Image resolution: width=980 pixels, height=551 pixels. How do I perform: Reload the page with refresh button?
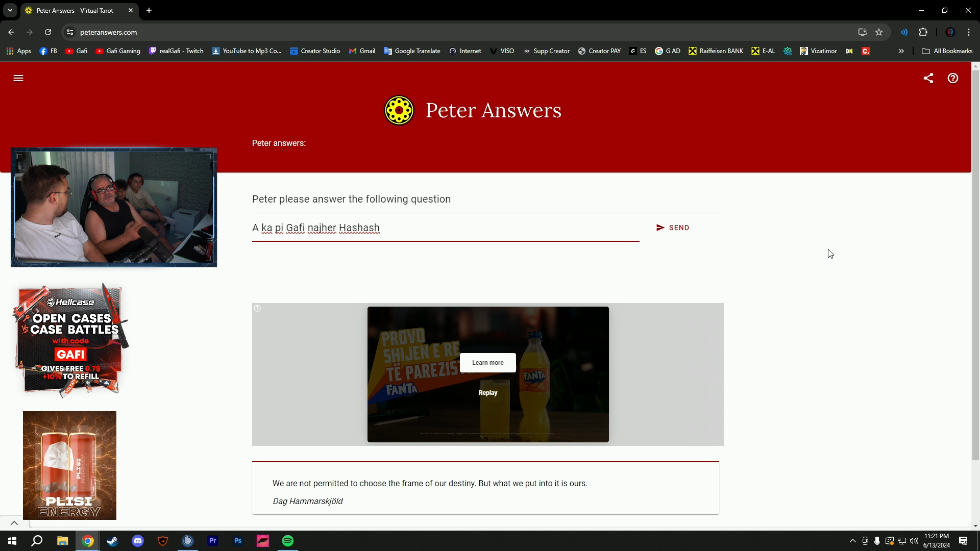click(48, 32)
